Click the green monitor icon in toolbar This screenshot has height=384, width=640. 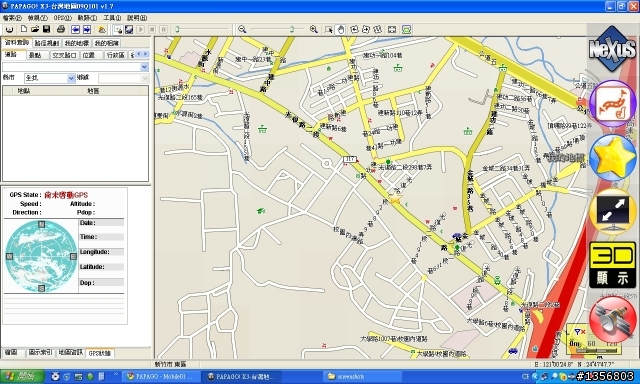point(406,29)
